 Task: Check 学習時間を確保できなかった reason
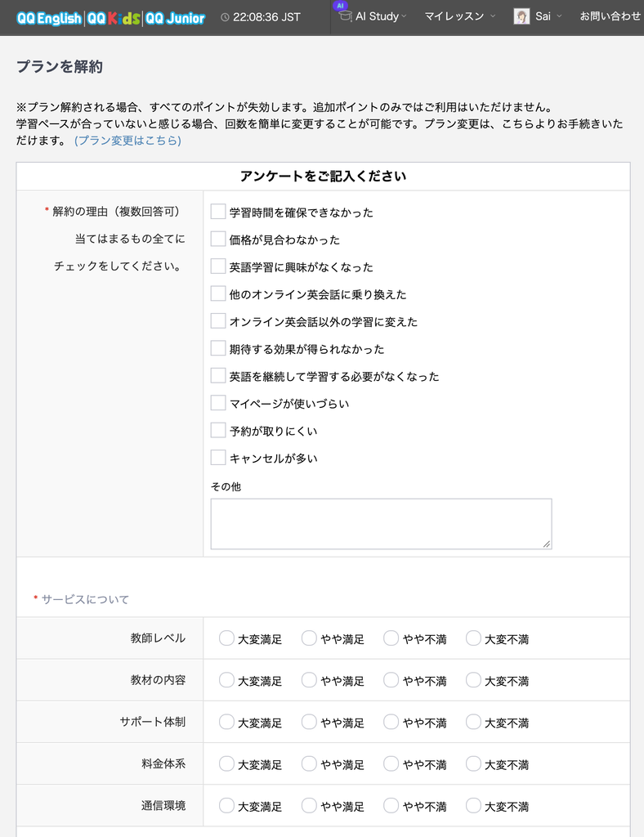[218, 212]
